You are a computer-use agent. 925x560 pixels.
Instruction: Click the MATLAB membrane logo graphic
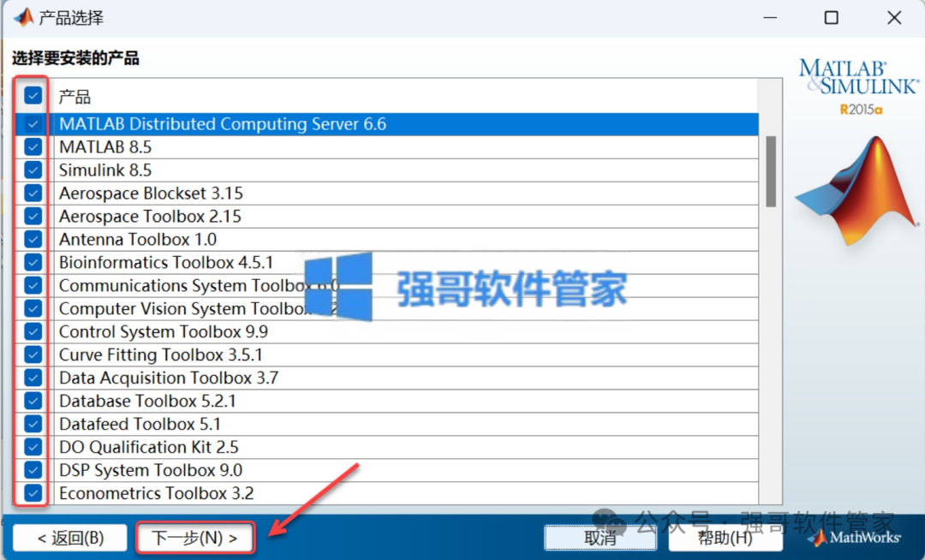pos(856,190)
